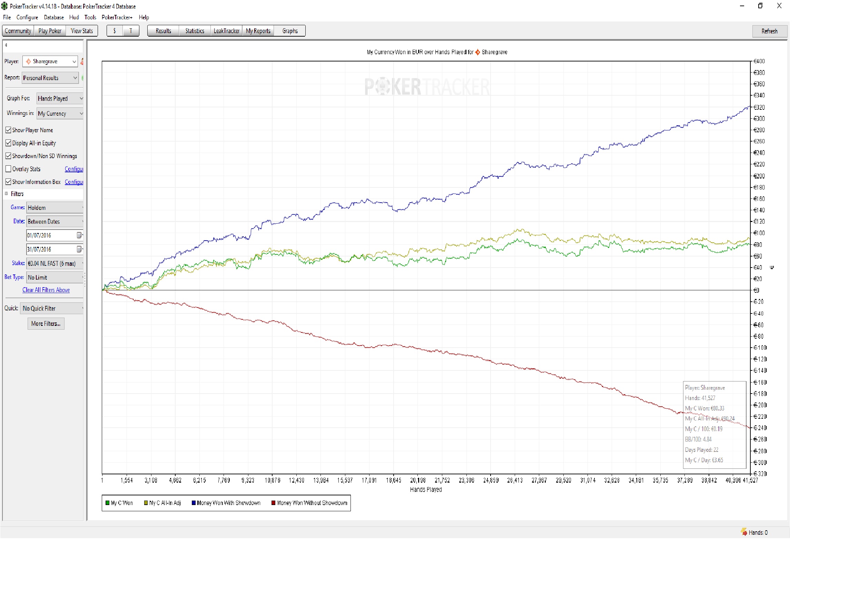Click the Refresh button
868x591 pixels.
click(x=769, y=31)
